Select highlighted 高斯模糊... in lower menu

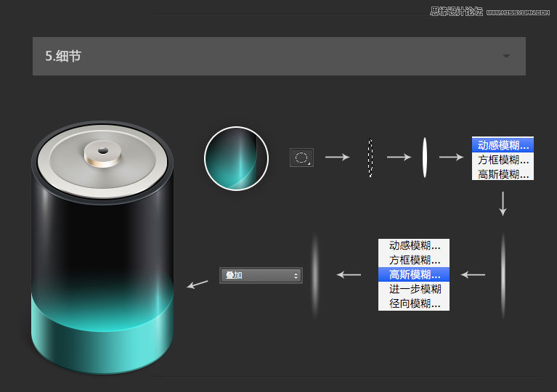[414, 274]
